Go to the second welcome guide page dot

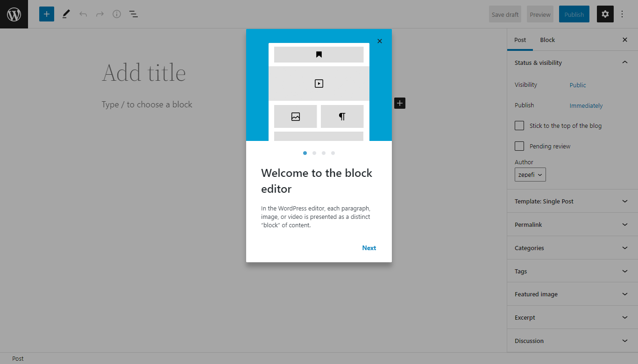coord(314,153)
